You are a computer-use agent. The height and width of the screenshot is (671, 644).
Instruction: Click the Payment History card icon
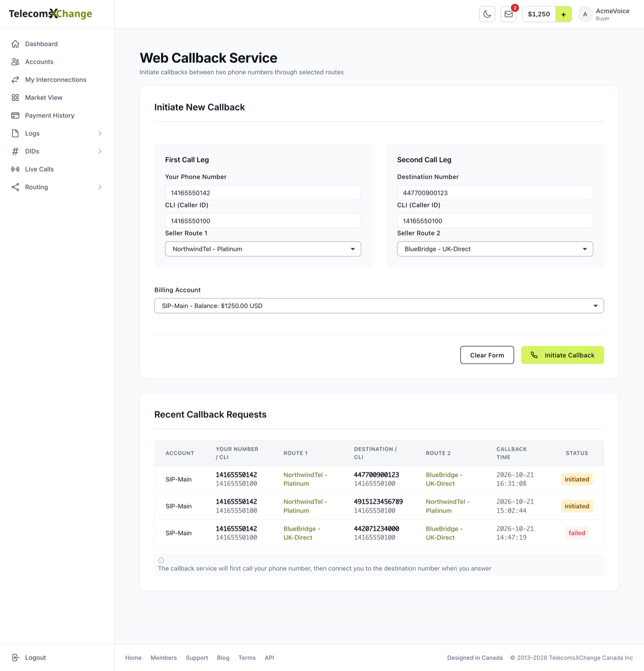(15, 116)
